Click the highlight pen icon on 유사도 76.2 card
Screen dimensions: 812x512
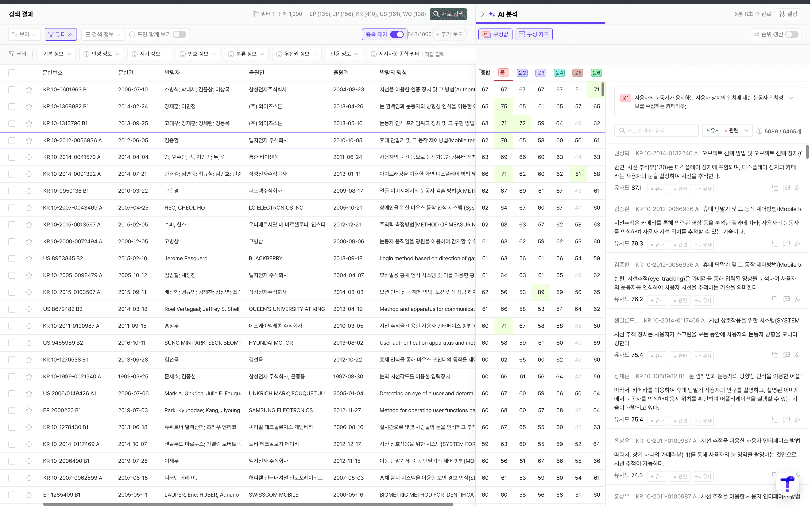pos(797,299)
